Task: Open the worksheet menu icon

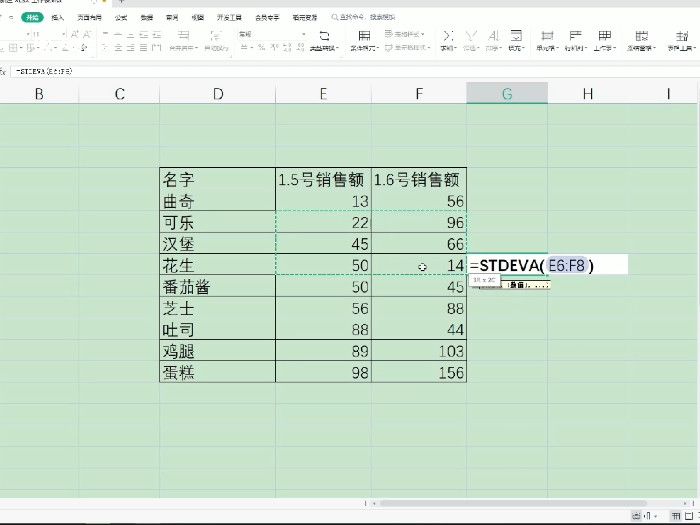Action: (x=605, y=41)
